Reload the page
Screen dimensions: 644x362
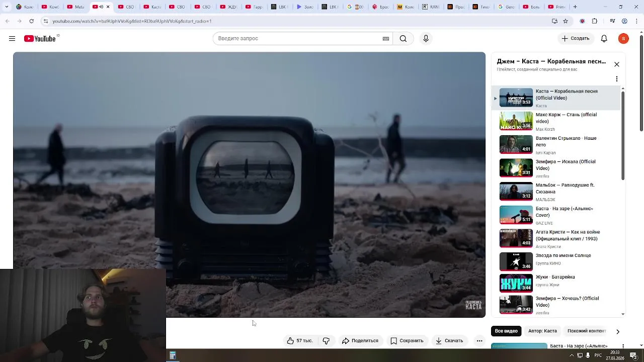coord(31,21)
